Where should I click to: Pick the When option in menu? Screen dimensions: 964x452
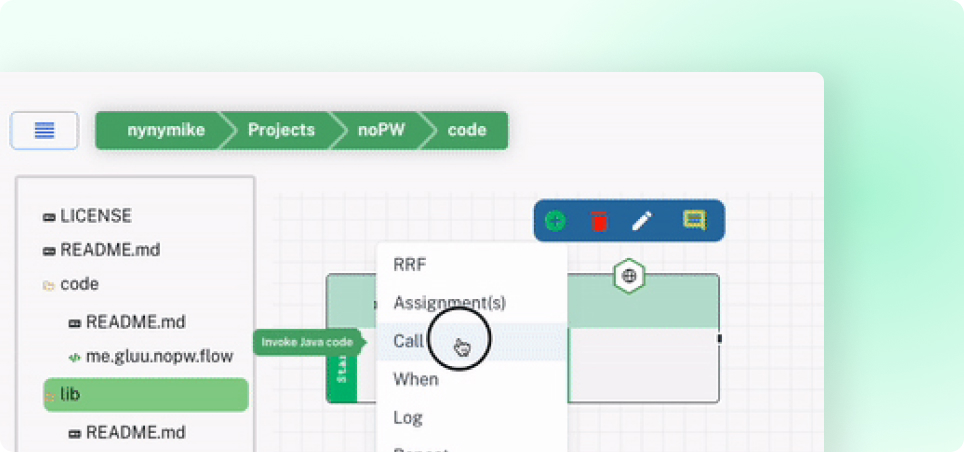(415, 379)
